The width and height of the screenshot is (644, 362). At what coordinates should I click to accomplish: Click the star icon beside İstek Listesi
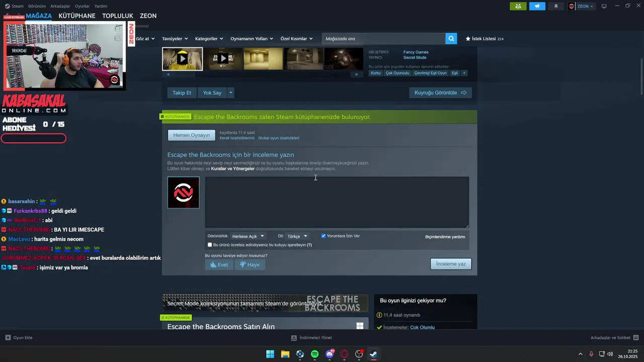[x=468, y=39]
